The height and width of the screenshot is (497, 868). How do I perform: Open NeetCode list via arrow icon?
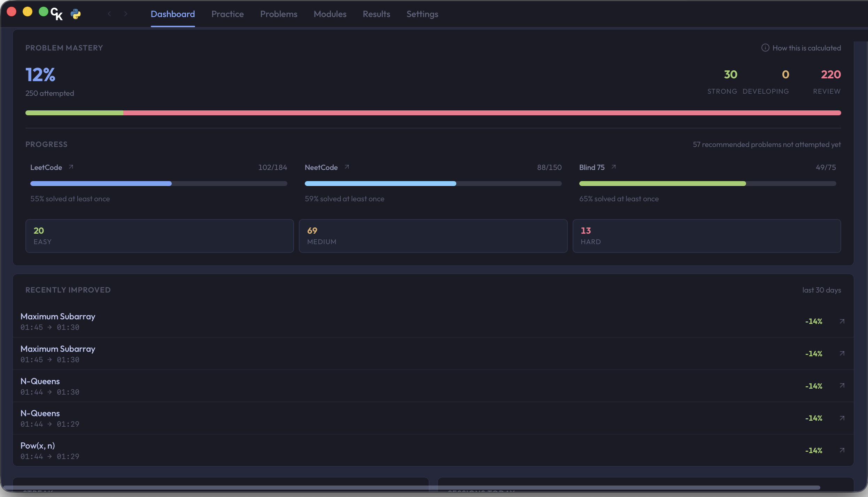coord(347,167)
